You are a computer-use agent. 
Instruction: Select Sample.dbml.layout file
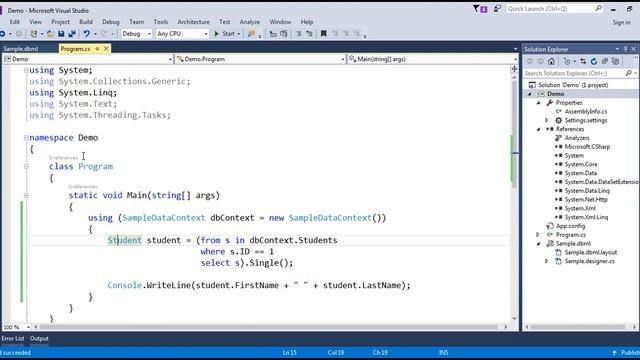591,253
